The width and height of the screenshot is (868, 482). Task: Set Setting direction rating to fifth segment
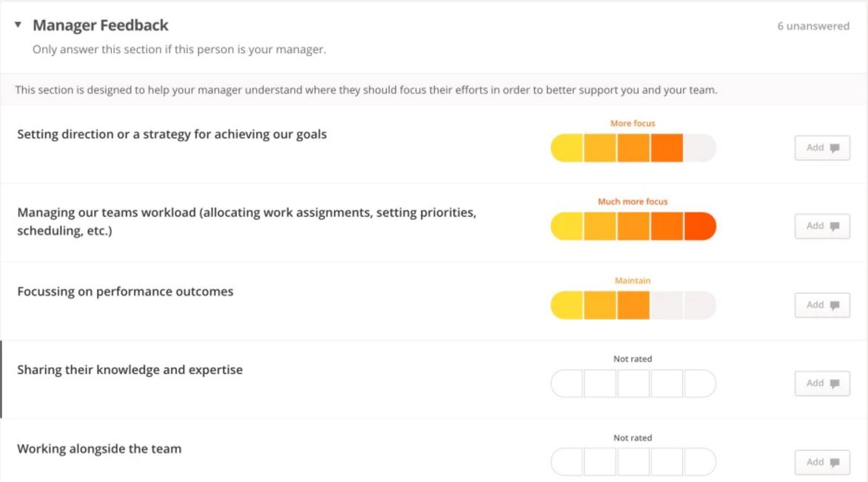[700, 148]
